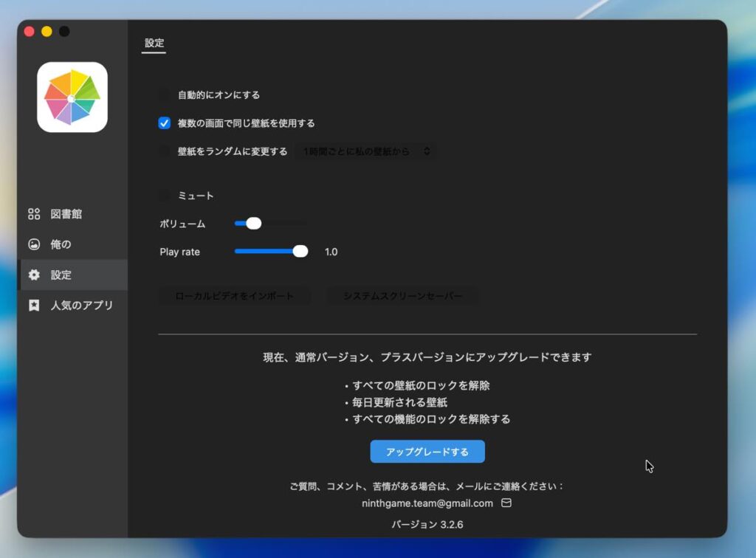756x558 pixels.
Task: Click the Play rate slider knob
Action: coord(300,252)
